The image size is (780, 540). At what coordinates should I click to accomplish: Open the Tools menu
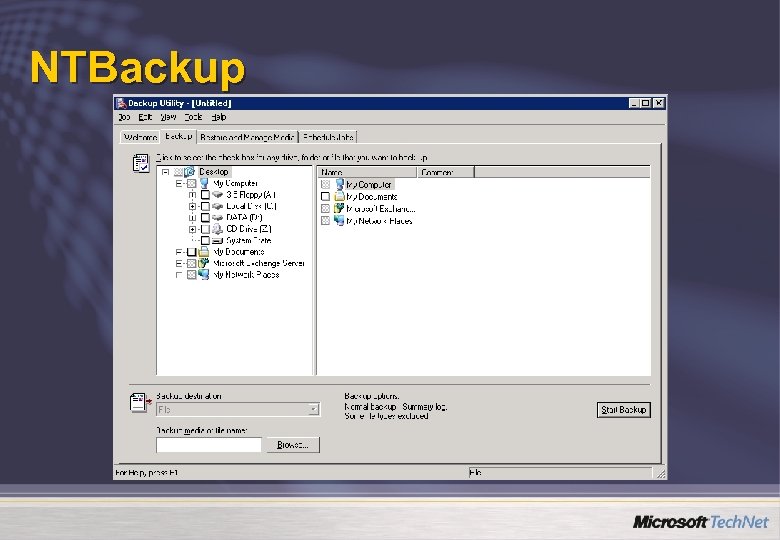(193, 117)
